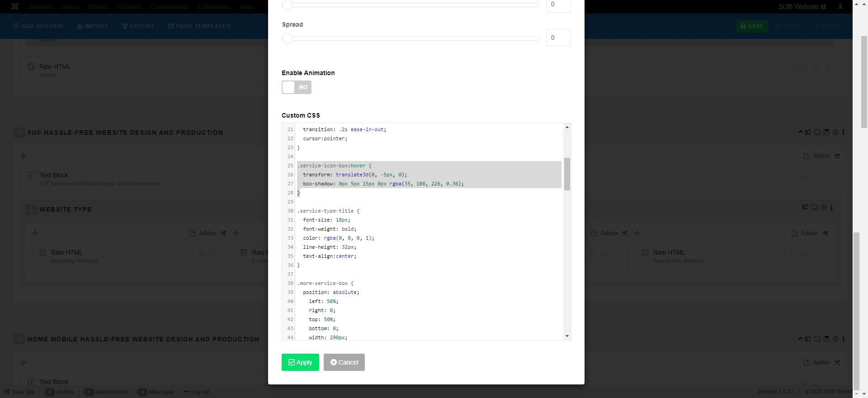Column tools icon beside Addon above Text Block

837,156
